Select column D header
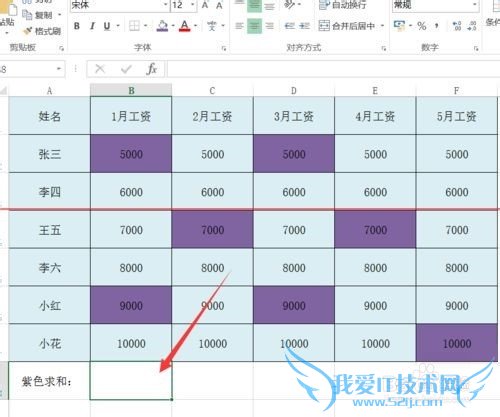This screenshot has height=417, width=500. [x=294, y=90]
